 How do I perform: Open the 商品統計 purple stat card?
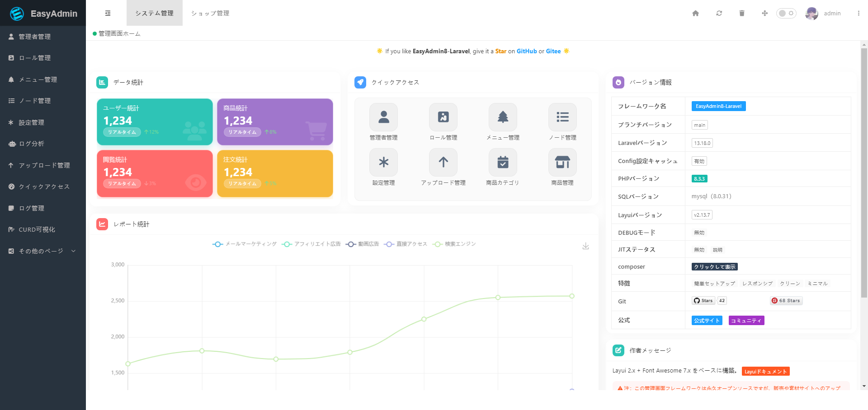[275, 122]
